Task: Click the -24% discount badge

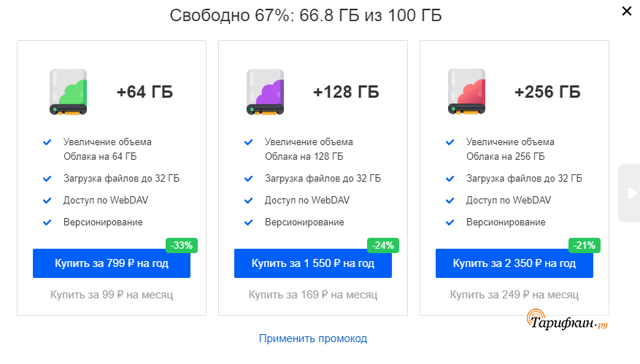Action: (x=382, y=246)
